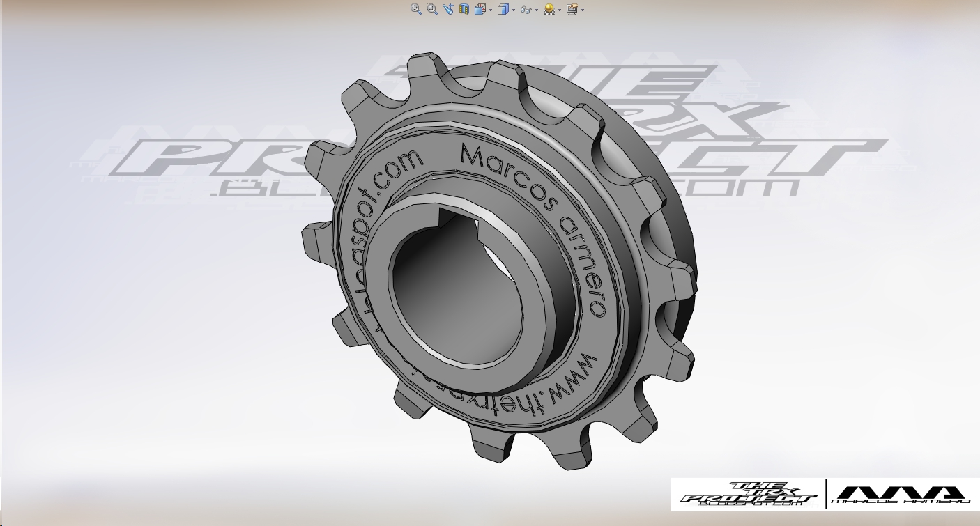This screenshot has width=980, height=526.
Task: Open the View Orientation dropdown arrow
Action: [491, 10]
